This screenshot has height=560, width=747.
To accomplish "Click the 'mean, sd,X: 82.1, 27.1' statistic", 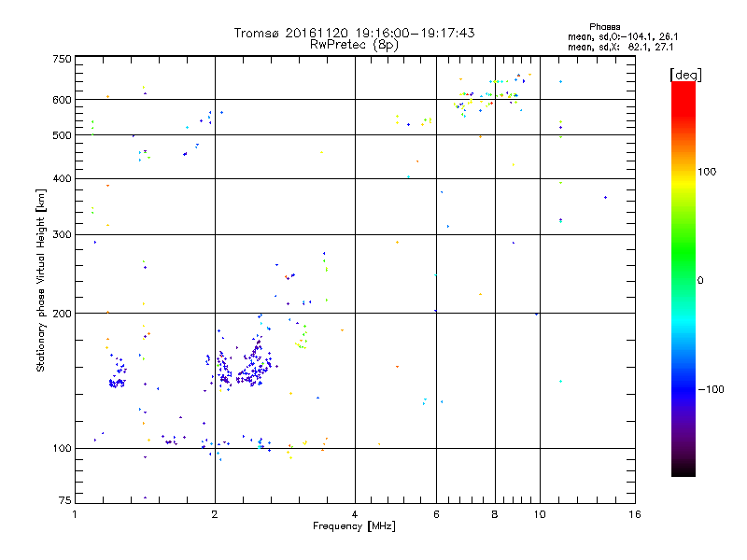I will 620,47.
